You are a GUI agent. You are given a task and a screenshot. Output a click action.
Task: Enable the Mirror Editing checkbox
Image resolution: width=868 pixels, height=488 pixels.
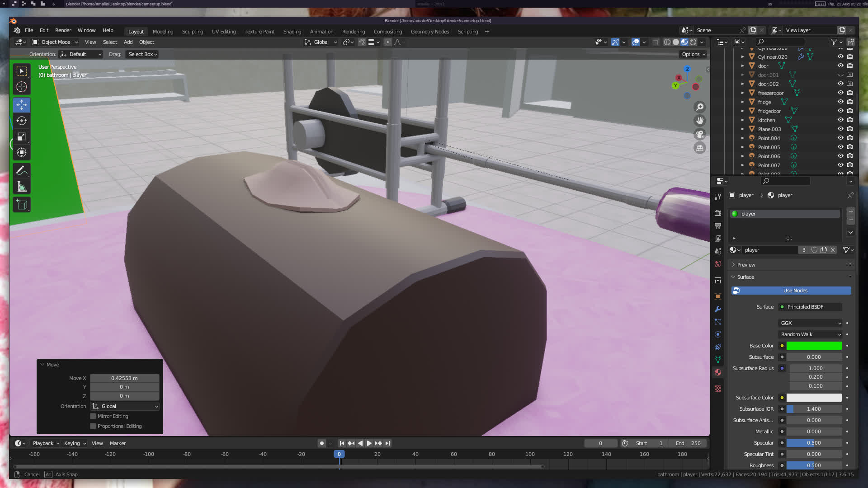pos(93,416)
